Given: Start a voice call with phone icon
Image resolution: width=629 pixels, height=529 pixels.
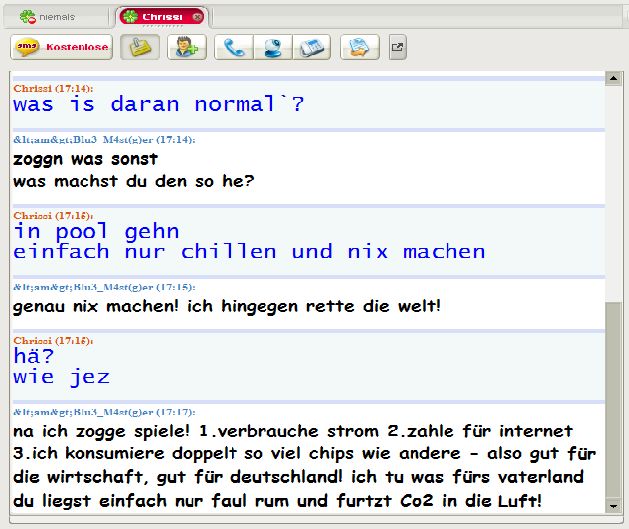Looking at the screenshot, I should click(233, 47).
